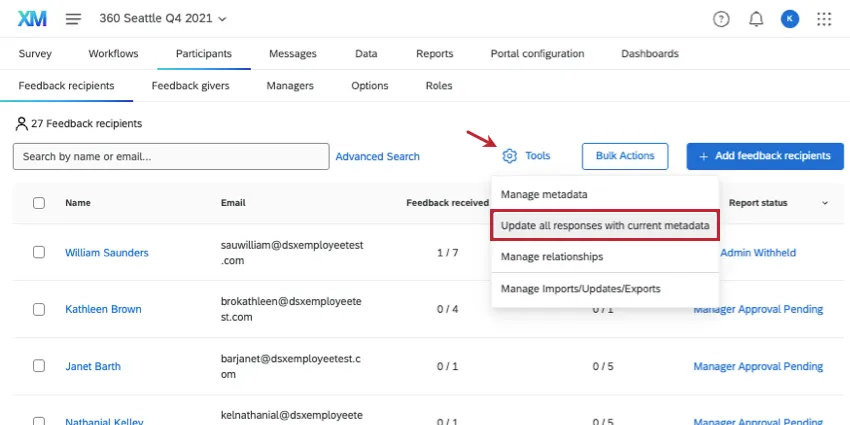Image resolution: width=850 pixels, height=425 pixels.
Task: Check the Kathleen Brown row checkbox
Action: [x=39, y=309]
